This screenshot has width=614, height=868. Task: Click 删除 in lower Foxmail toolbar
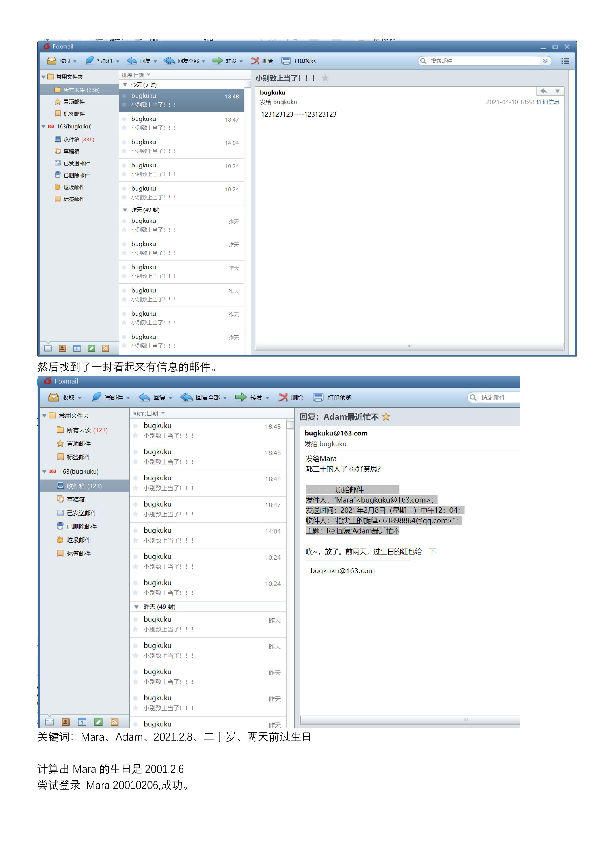(291, 397)
